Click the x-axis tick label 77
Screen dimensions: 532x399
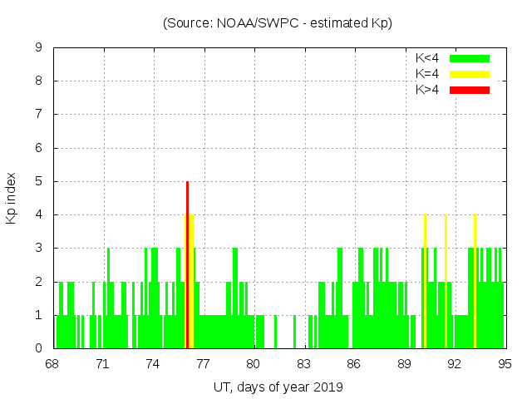pyautogui.click(x=203, y=364)
